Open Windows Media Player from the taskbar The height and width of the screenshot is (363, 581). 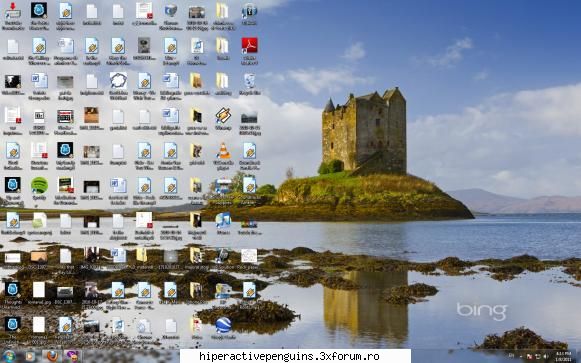point(30,356)
